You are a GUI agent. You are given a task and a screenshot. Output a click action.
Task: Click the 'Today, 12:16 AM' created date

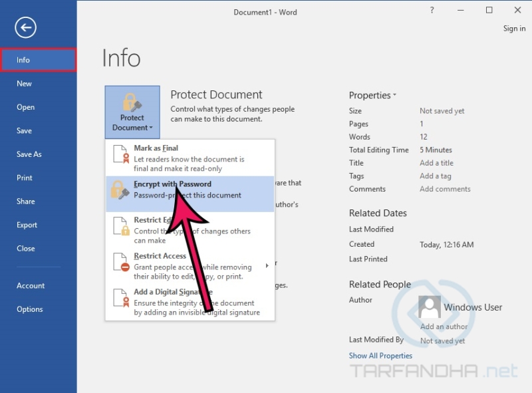[x=446, y=245]
